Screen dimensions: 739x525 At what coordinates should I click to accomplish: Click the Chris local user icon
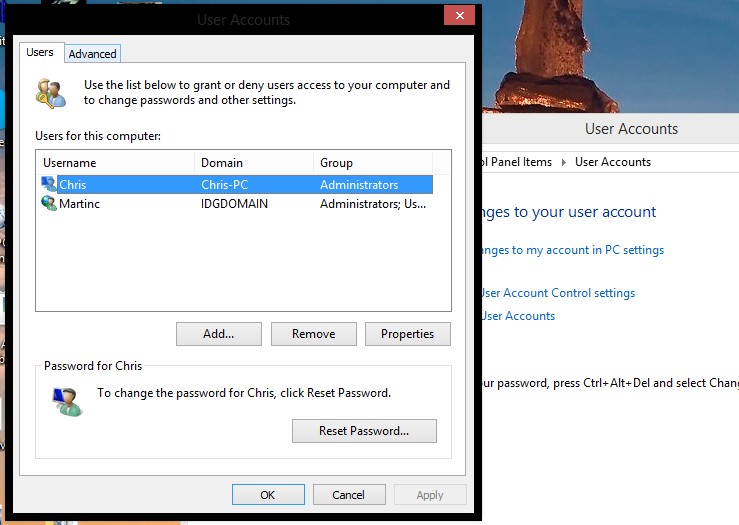click(49, 184)
